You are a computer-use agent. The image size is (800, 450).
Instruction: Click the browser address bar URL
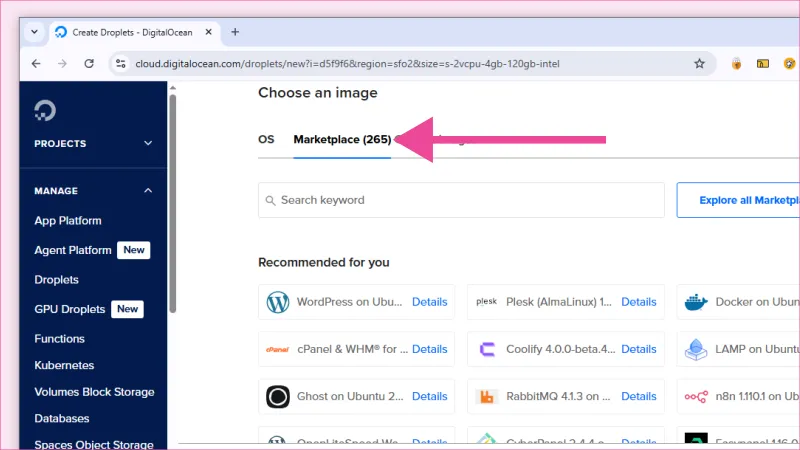(x=347, y=64)
